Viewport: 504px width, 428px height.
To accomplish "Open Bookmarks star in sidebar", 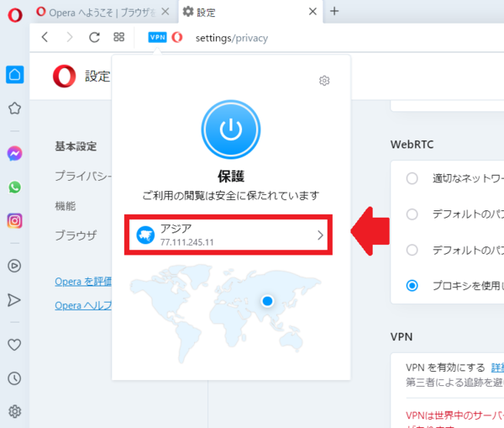I will click(x=14, y=108).
